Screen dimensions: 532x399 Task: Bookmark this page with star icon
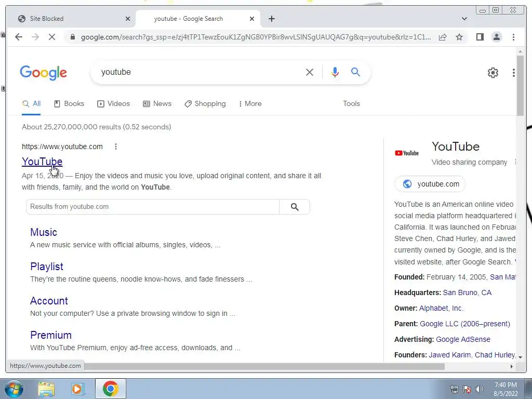point(459,37)
